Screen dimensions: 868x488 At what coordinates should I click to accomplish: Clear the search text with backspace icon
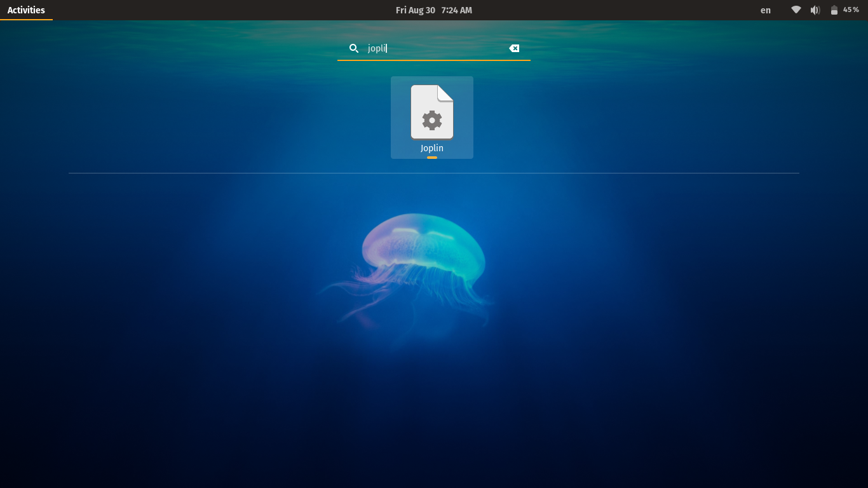pyautogui.click(x=514, y=48)
